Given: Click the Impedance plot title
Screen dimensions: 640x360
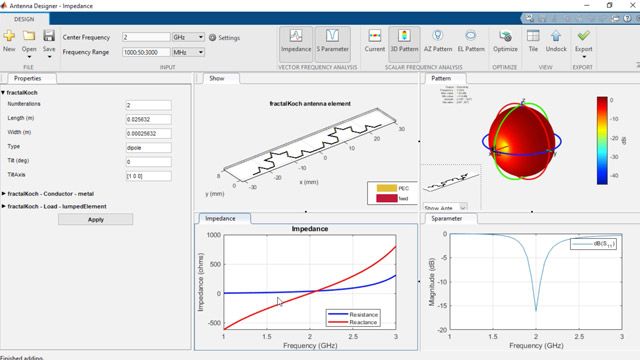Looking at the screenshot, I should tap(310, 229).
